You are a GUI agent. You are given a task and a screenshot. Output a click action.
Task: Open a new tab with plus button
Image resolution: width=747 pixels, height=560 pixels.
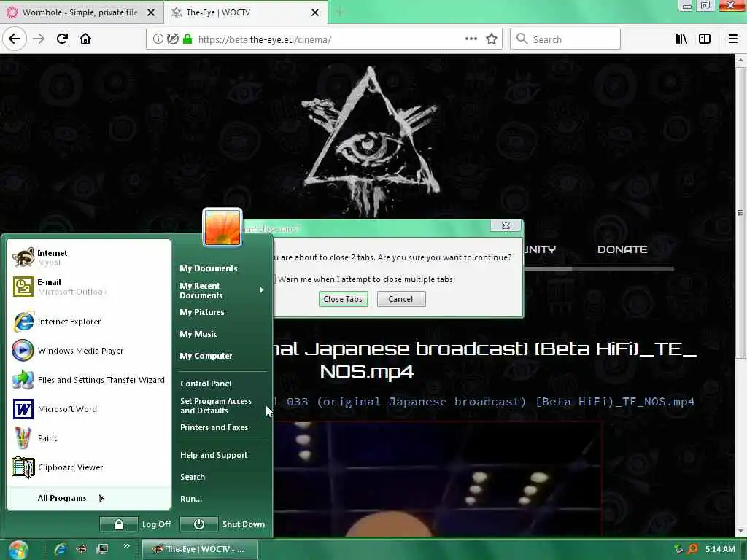(340, 12)
